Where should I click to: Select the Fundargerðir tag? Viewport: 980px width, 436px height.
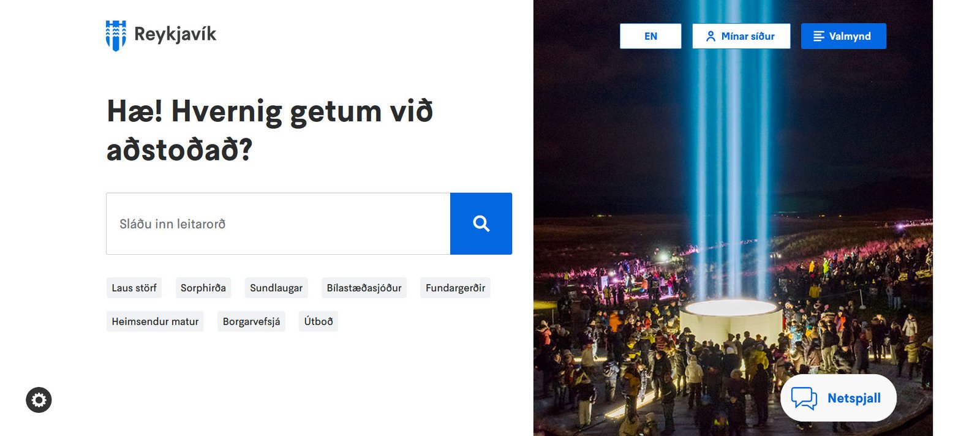point(456,288)
